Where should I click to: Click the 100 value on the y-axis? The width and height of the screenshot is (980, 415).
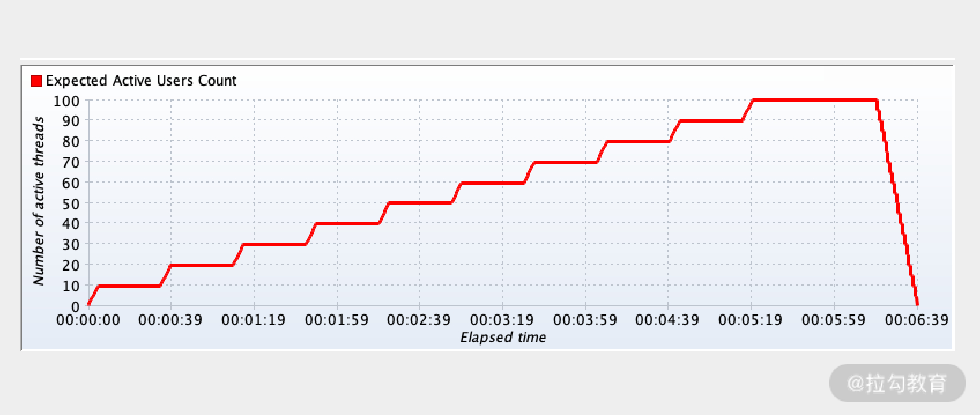[66, 101]
